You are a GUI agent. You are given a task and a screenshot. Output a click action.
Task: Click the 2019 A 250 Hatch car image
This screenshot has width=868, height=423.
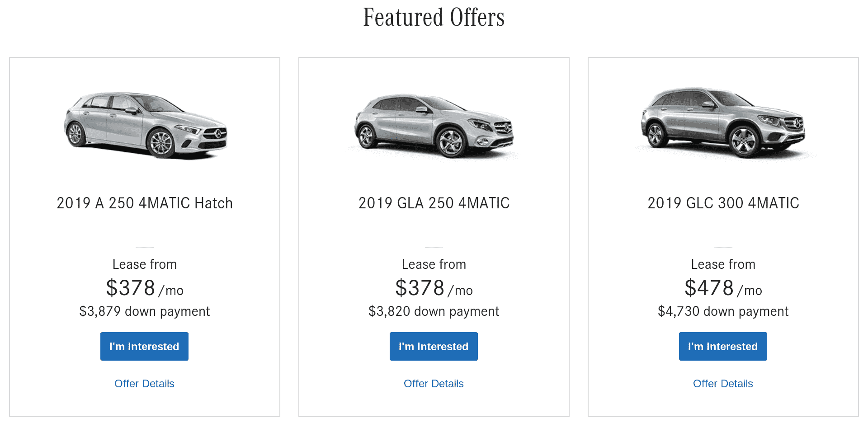pyautogui.click(x=145, y=125)
